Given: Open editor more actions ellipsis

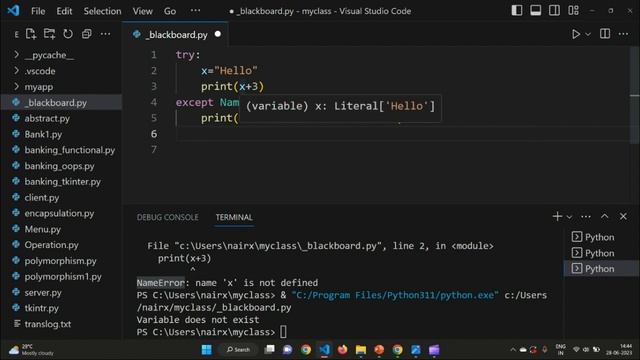Looking at the screenshot, I should [x=623, y=34].
